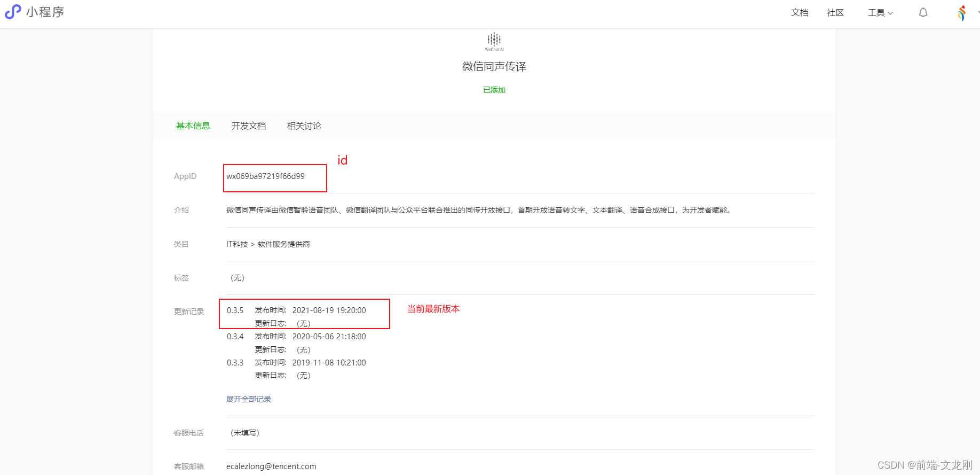Screen dimensions: 980x475
Task: Click the 小程序 header title text
Action: click(x=45, y=12)
